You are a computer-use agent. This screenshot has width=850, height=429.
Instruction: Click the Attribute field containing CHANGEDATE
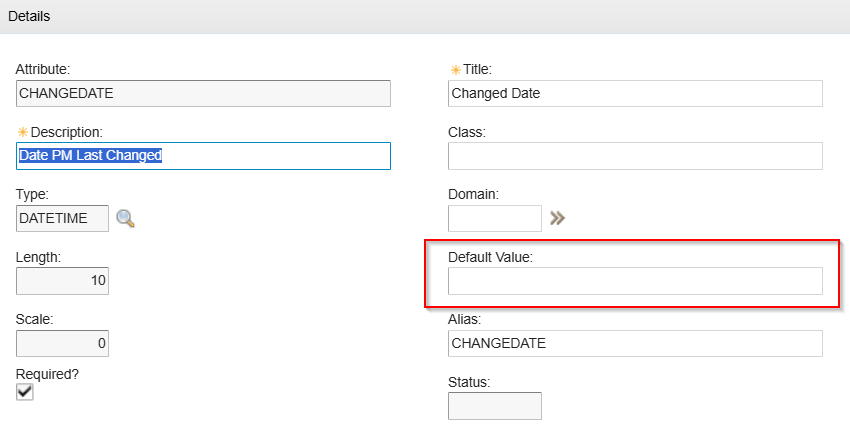tap(203, 93)
